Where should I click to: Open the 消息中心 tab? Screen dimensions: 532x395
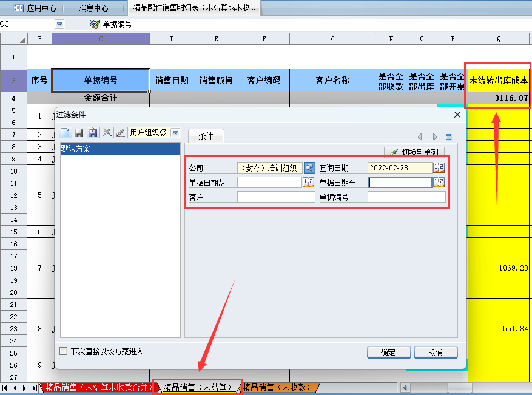click(x=93, y=8)
